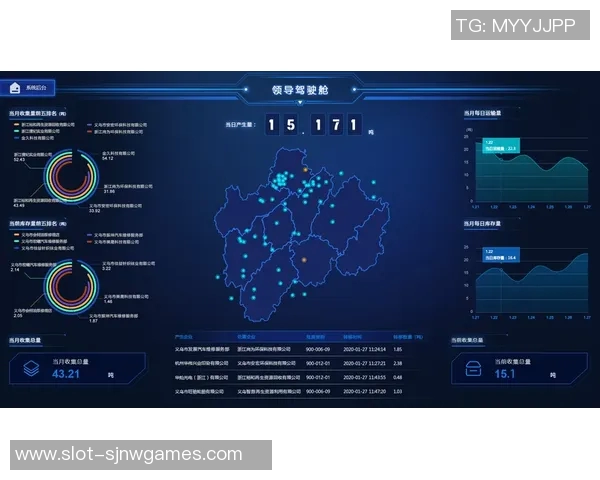
Task: Click the 当前收集总量 15.1 summary card
Action: click(518, 369)
